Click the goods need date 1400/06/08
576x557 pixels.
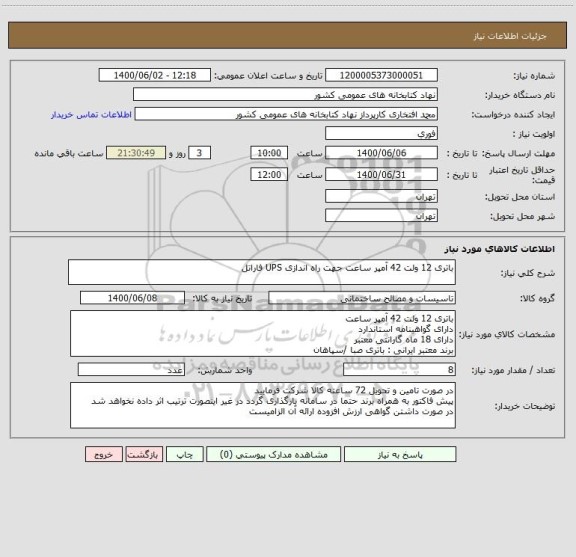coord(132,298)
